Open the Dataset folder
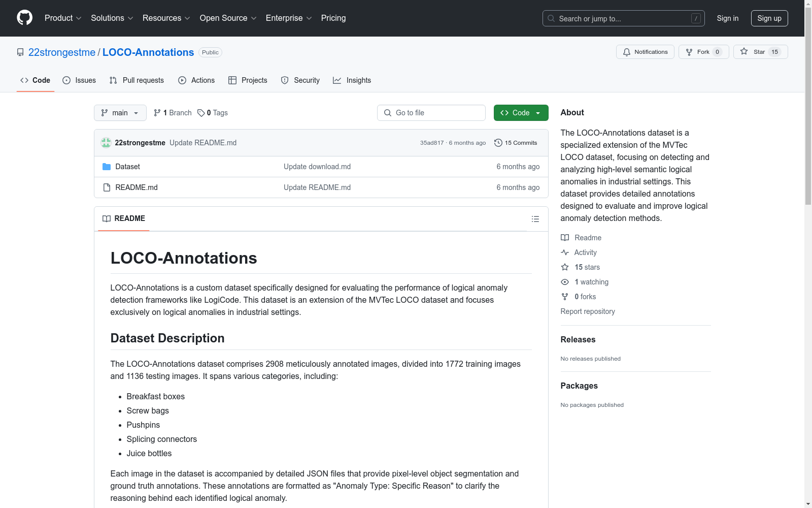Screen dimensions: 812x508 127,167
